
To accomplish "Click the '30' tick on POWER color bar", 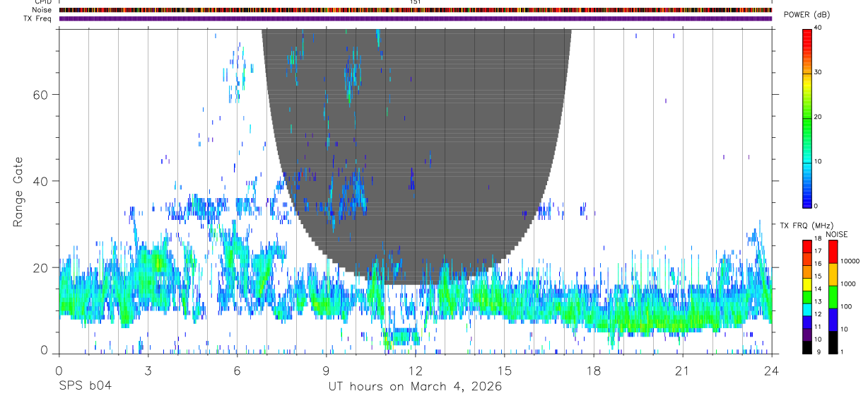I will (x=818, y=72).
